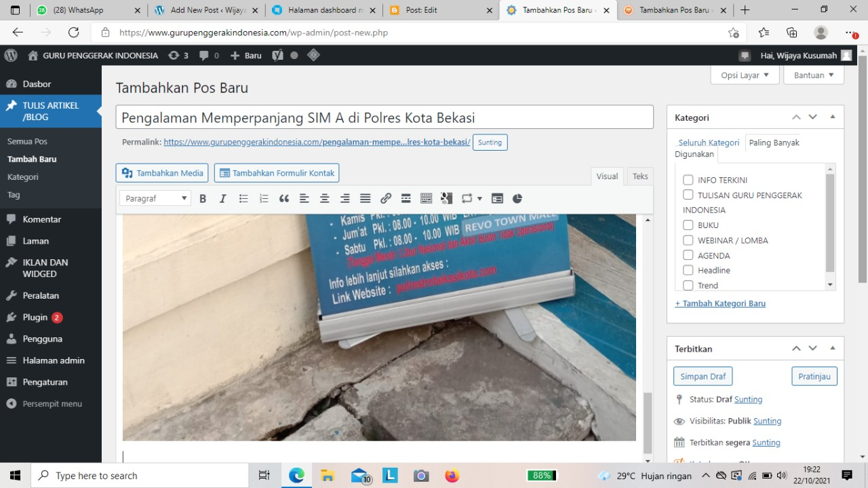This screenshot has width=868, height=488.
Task: Open Tag in the sidebar submenu
Action: point(14,195)
